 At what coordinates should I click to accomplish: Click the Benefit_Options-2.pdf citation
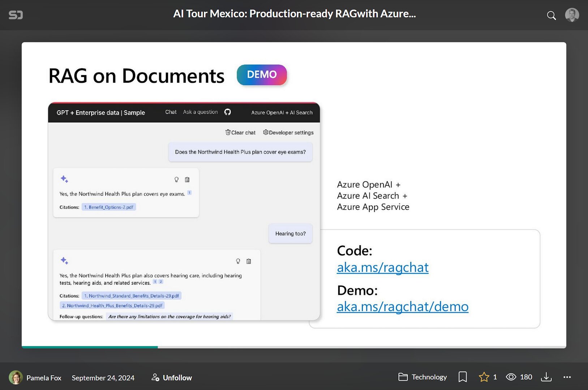[109, 207]
